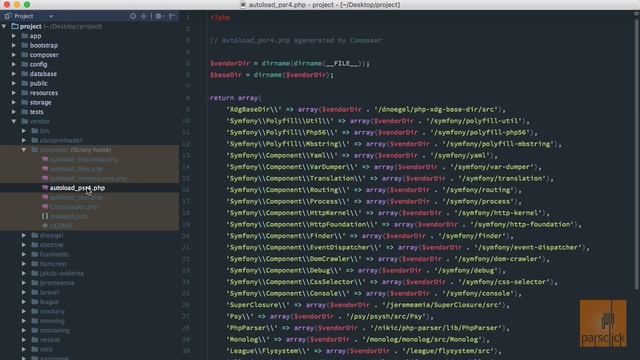
Task: Expand the nikic vendor folder
Action: pyautogui.click(x=24, y=349)
